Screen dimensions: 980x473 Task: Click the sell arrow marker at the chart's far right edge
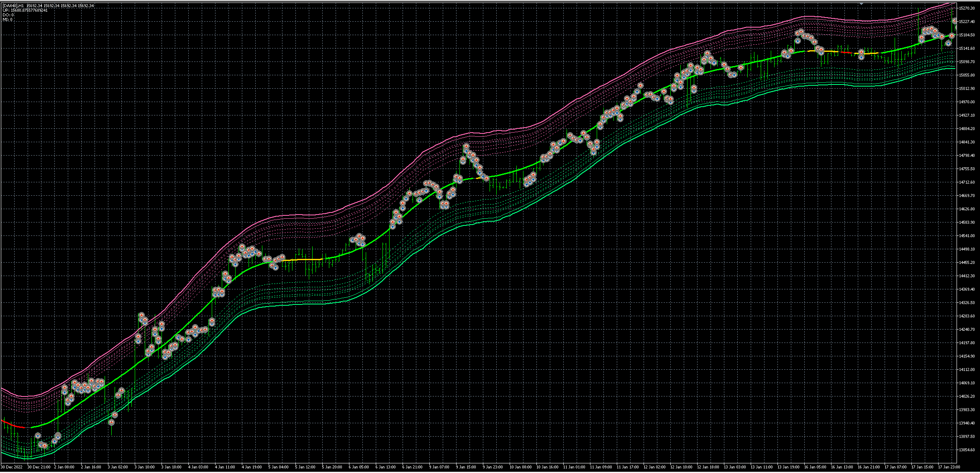(x=954, y=21)
